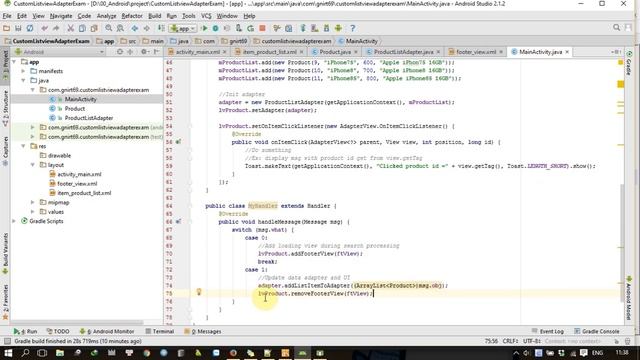Image resolution: width=640 pixels, height=360 pixels.
Task: Toggle read-only lock icon in status bar
Action: (616, 341)
